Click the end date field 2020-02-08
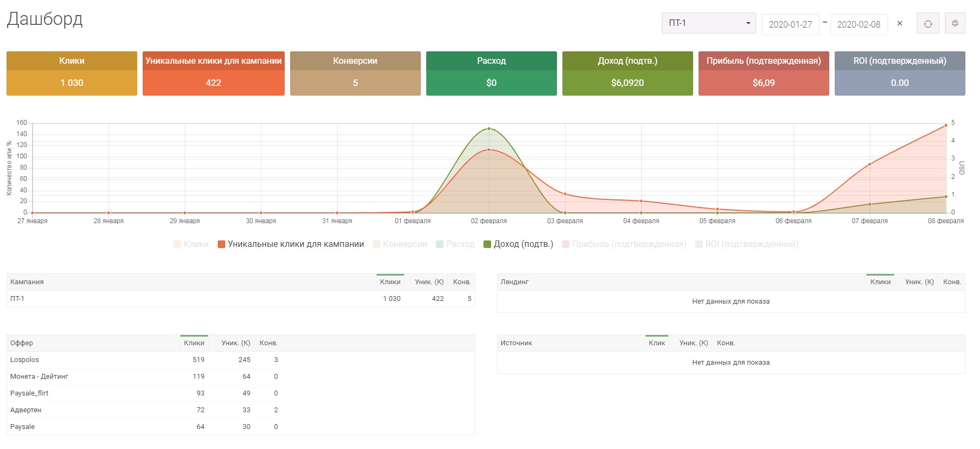The width and height of the screenshot is (980, 449). 858,24
